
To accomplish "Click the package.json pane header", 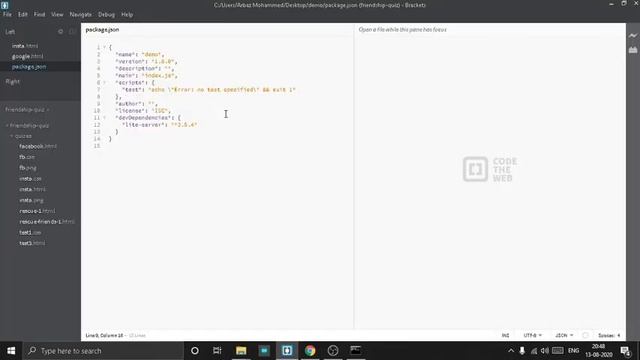I will [102, 29].
